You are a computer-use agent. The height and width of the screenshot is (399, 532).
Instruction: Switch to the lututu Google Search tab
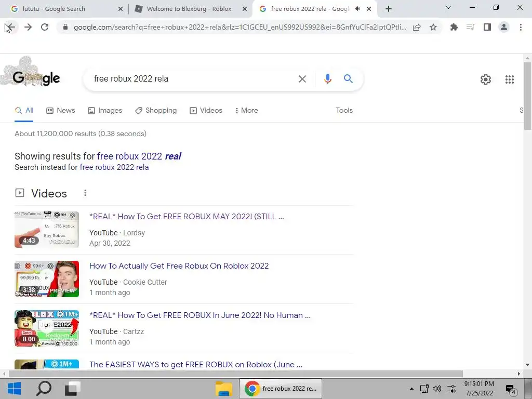point(64,9)
